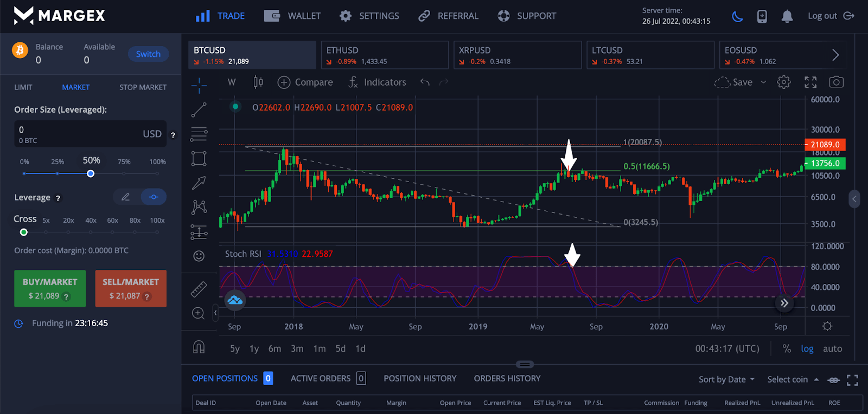Enable auto scale on chart

832,349
